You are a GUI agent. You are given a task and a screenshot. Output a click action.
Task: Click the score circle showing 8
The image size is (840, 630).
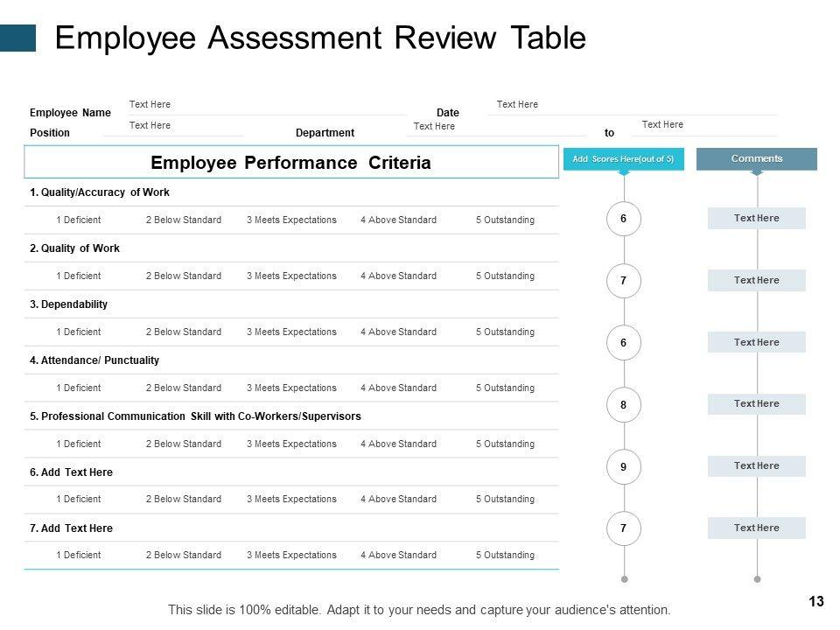[x=623, y=405]
